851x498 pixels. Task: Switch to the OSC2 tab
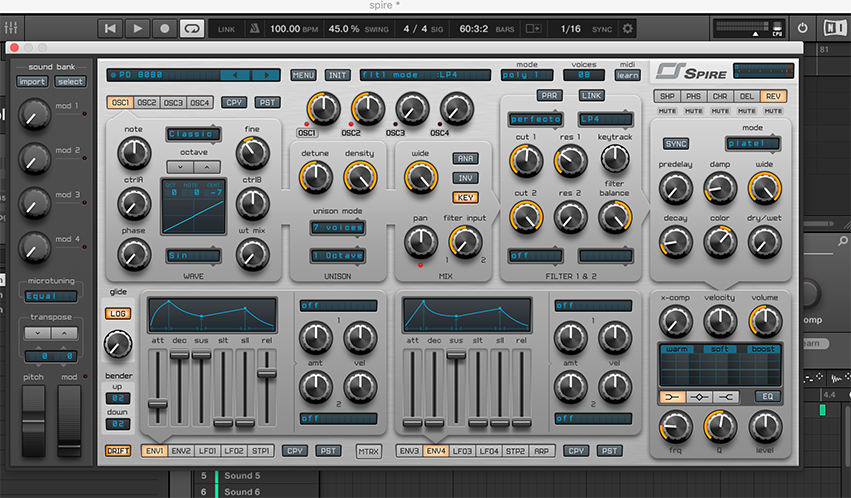coord(146,102)
